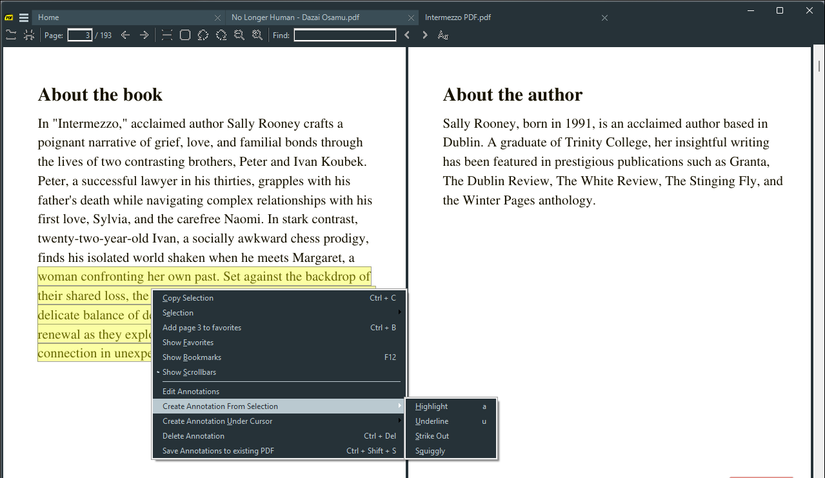Click the page number input box
This screenshot has width=825, height=478.
[80, 35]
